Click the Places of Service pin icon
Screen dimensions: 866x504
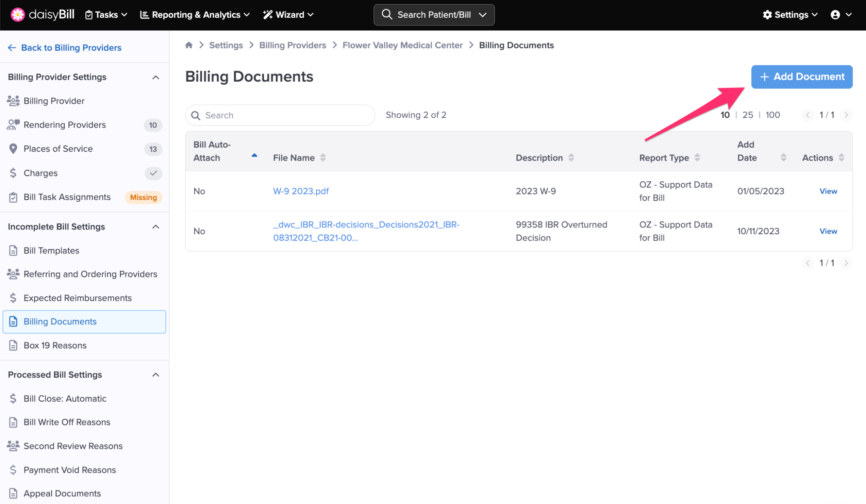(13, 149)
